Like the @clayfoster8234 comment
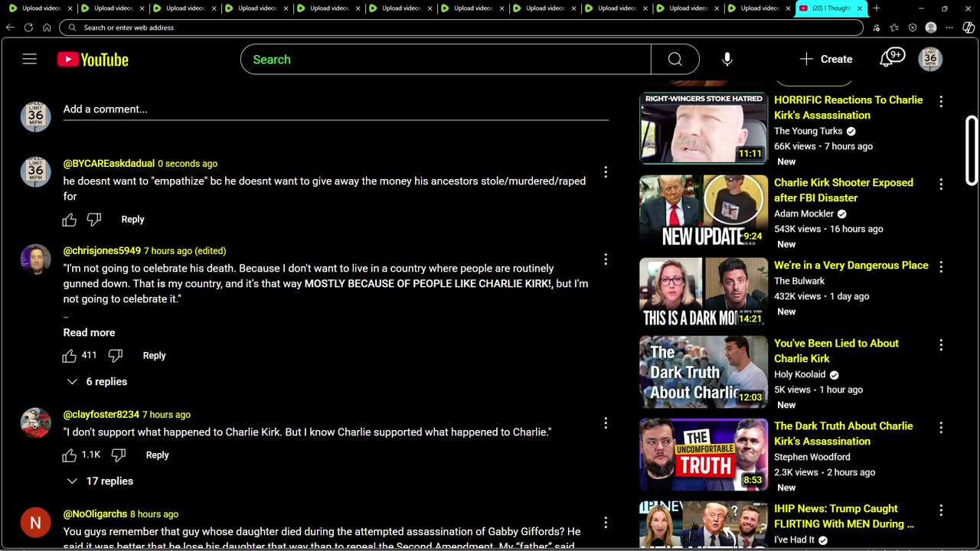 coord(70,455)
